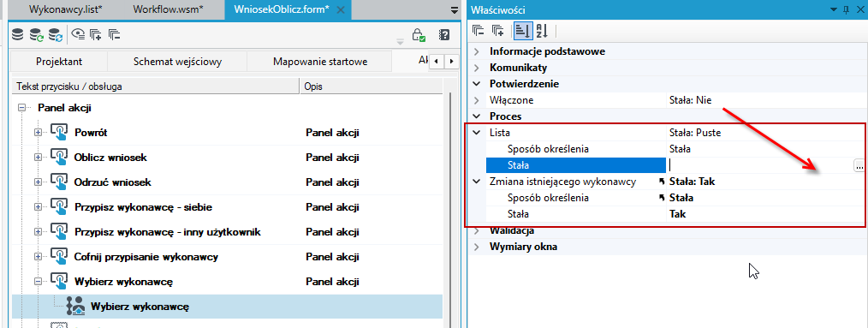Click the 'Przypisz wykonawcę - inny użytkownik' icon
The image size is (868, 328).
coord(58,231)
